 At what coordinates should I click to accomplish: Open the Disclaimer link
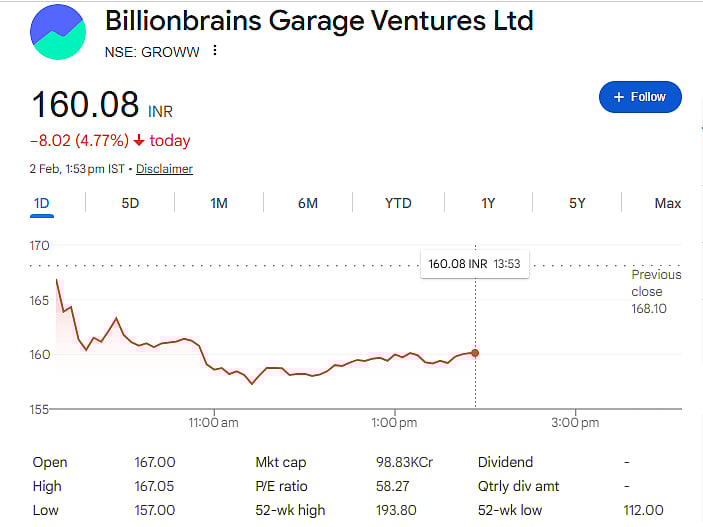click(x=164, y=169)
